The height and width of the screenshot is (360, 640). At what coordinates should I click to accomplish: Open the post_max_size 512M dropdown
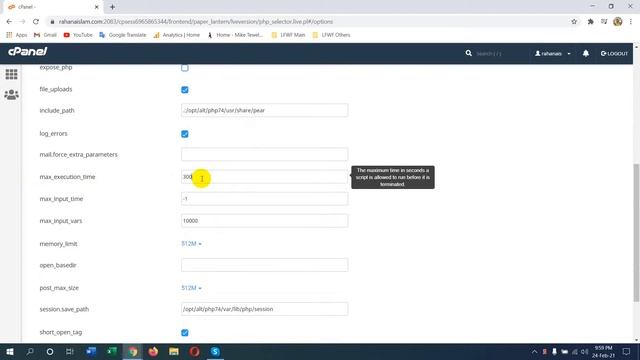point(191,288)
